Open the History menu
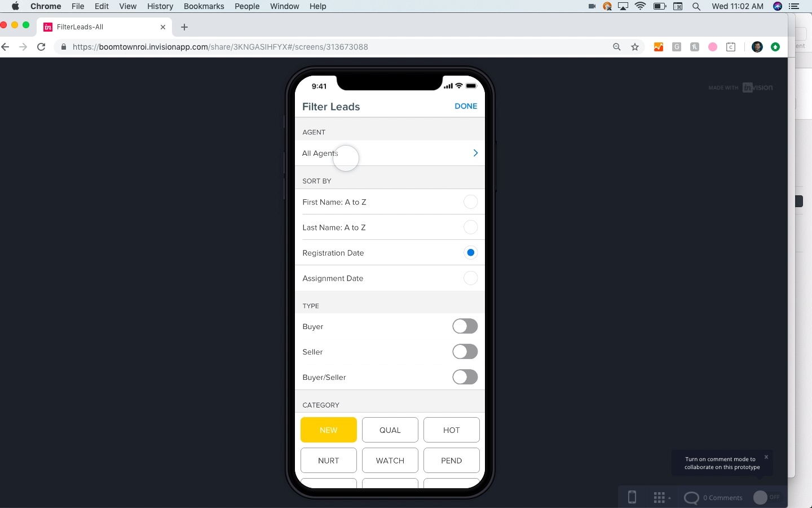 point(160,6)
